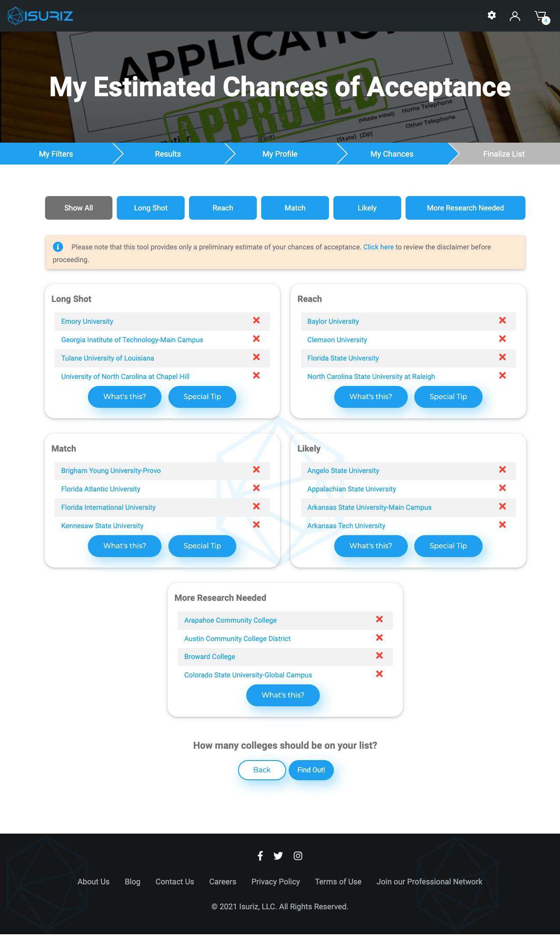This screenshot has width=560, height=936.
Task: Open the shopping cart icon
Action: click(541, 17)
